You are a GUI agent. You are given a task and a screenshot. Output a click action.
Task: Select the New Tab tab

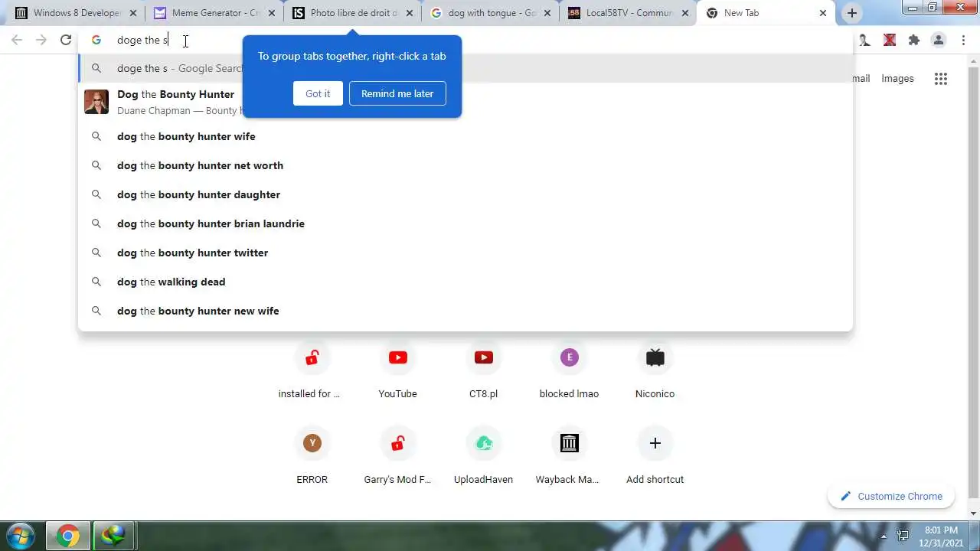click(766, 13)
